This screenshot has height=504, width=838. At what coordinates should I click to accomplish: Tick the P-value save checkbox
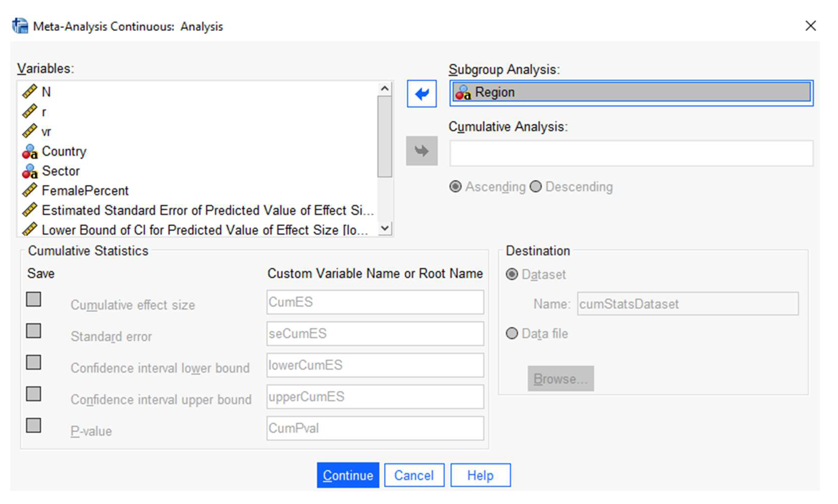(x=34, y=425)
